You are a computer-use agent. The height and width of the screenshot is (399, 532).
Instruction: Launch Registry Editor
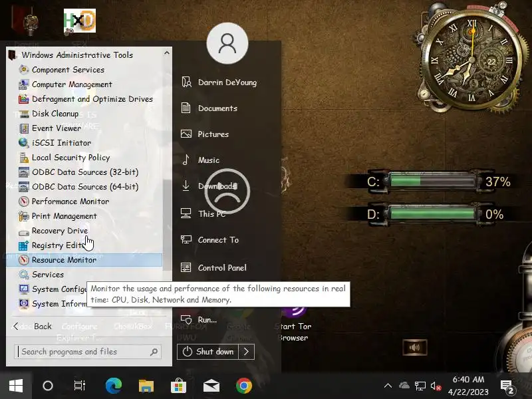coord(84,245)
